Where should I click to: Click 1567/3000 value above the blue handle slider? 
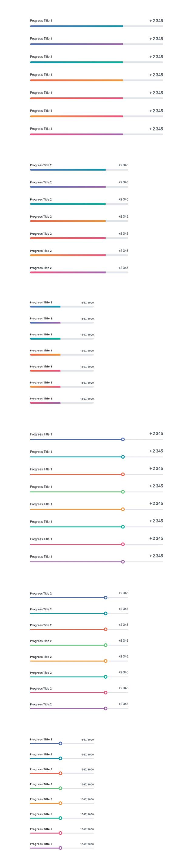point(87,740)
